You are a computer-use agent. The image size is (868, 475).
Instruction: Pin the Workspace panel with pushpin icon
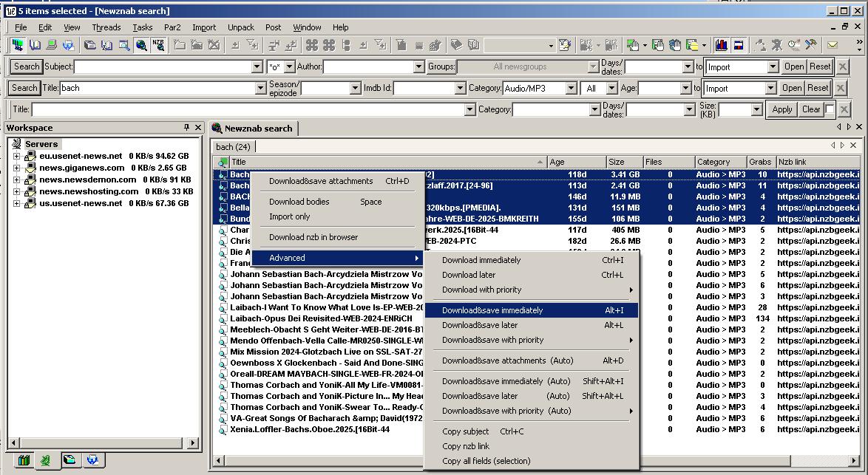[x=187, y=128]
